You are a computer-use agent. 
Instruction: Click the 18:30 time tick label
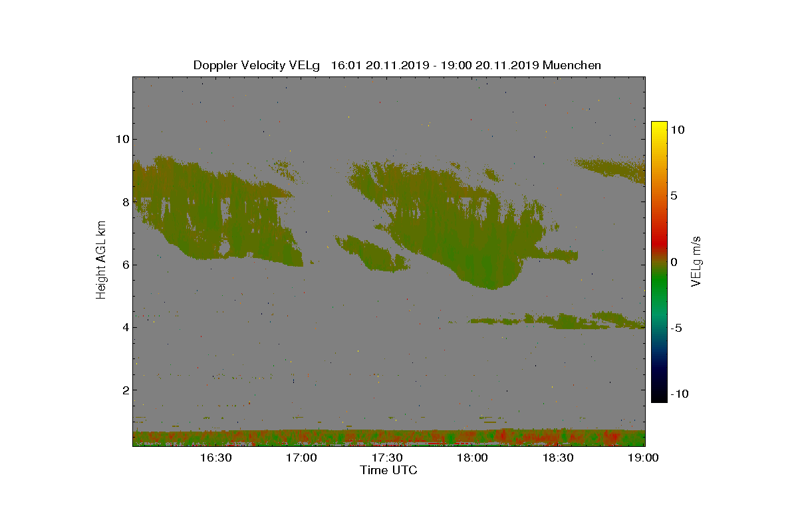point(559,458)
